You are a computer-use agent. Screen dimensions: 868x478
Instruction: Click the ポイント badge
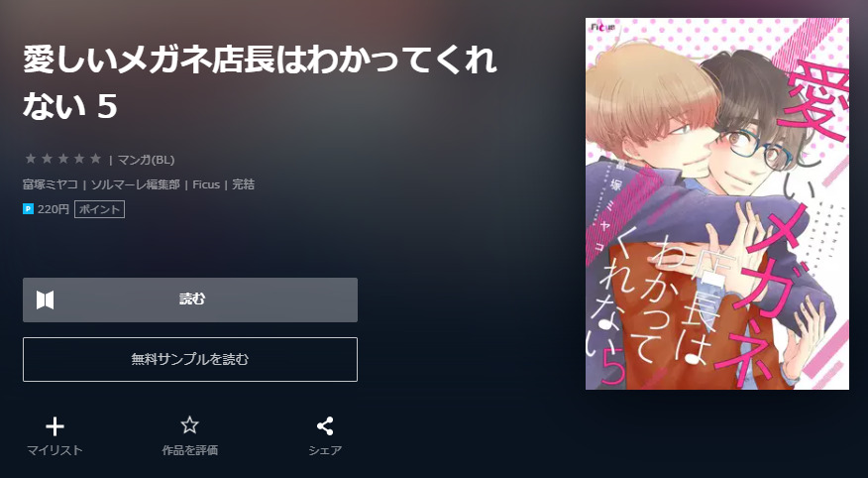pos(99,209)
